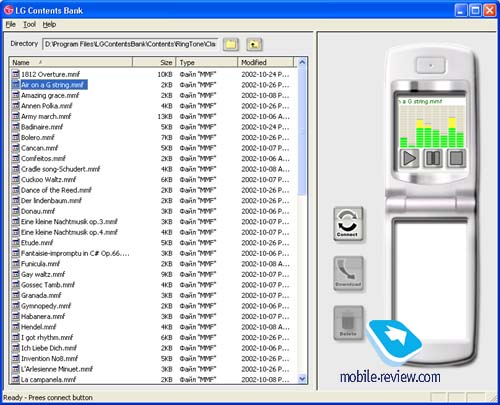Open the Tool menu
This screenshot has height=405, width=500.
pos(29,24)
